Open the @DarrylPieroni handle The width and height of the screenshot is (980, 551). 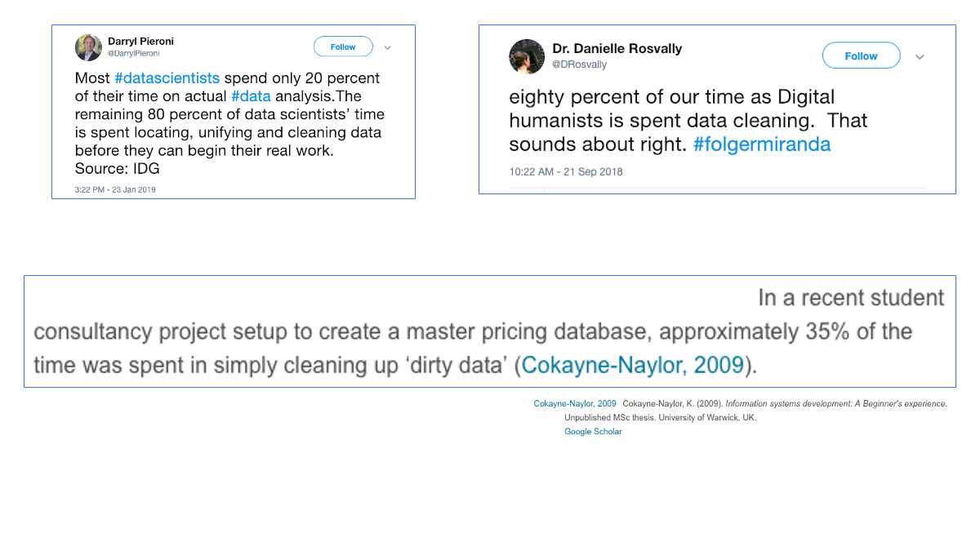(x=133, y=54)
